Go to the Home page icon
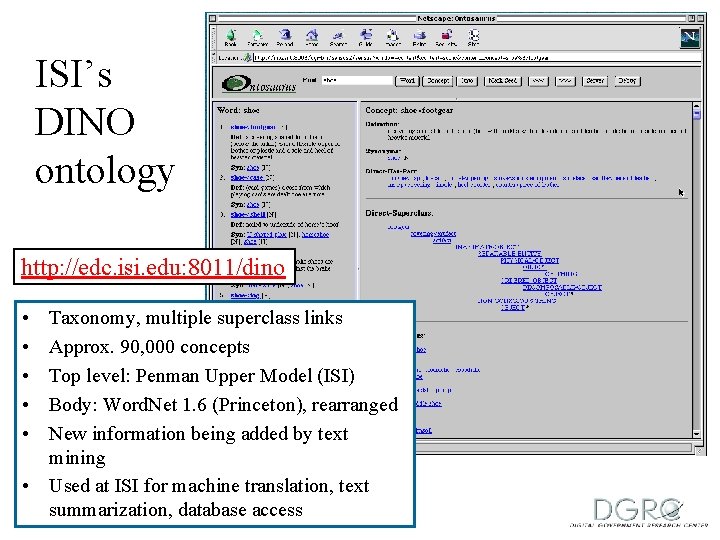Image resolution: width=720 pixels, height=540 pixels. [312, 37]
